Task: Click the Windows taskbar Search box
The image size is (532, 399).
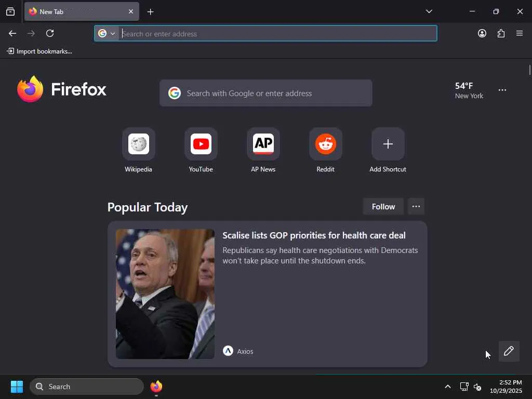Action: click(87, 387)
